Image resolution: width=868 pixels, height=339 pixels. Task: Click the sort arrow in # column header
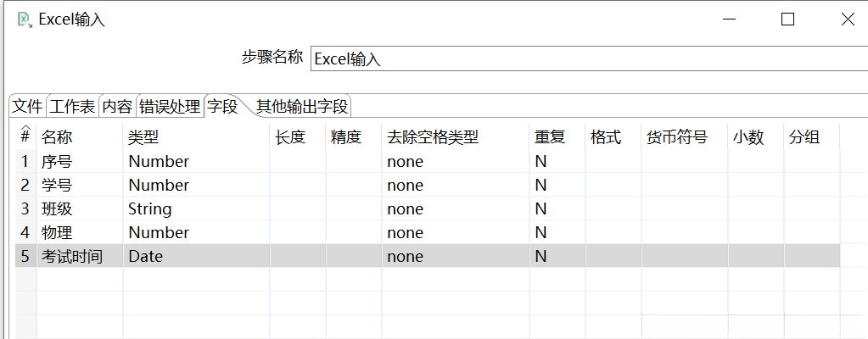[x=25, y=130]
